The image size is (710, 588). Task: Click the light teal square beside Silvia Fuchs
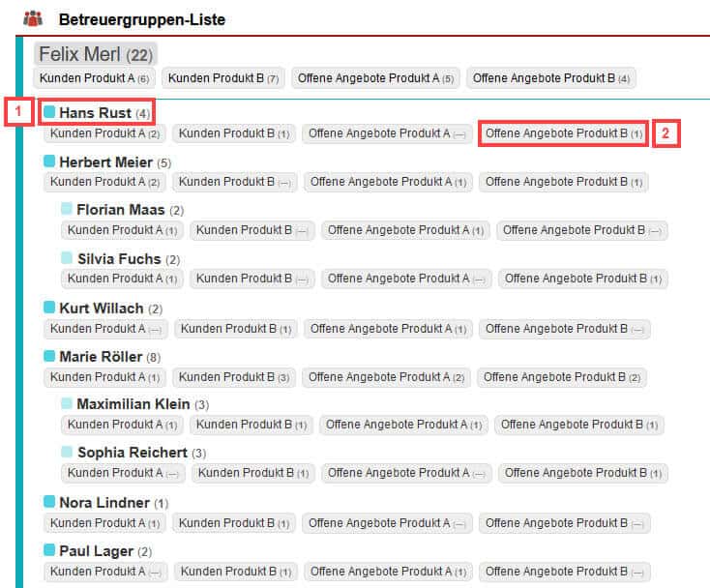67,258
